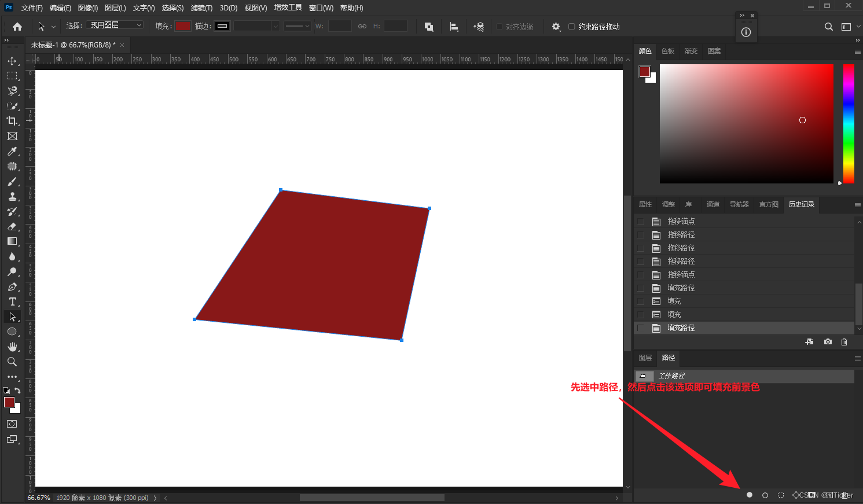
Task: Create a new history snapshot
Action: pyautogui.click(x=828, y=342)
